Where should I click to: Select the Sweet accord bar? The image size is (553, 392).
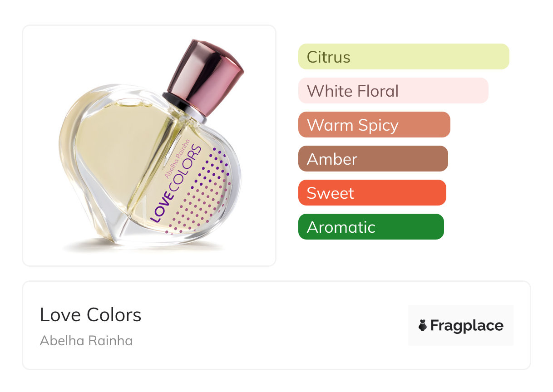coord(372,193)
